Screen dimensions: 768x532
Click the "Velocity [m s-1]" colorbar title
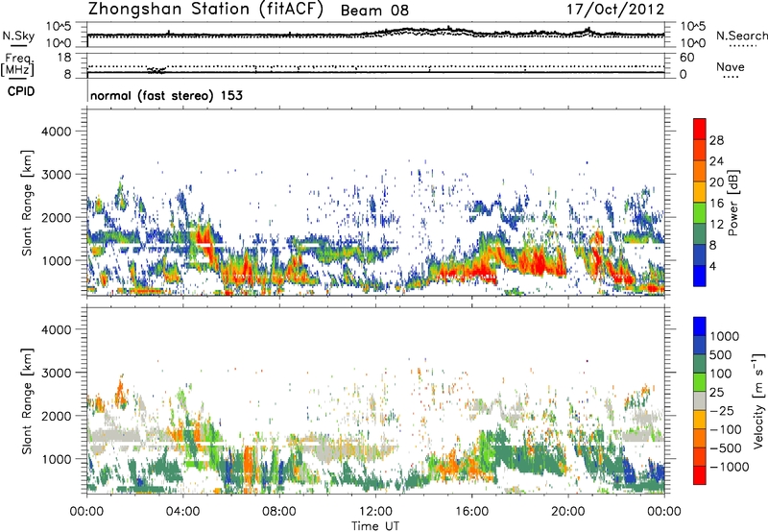pyautogui.click(x=758, y=400)
